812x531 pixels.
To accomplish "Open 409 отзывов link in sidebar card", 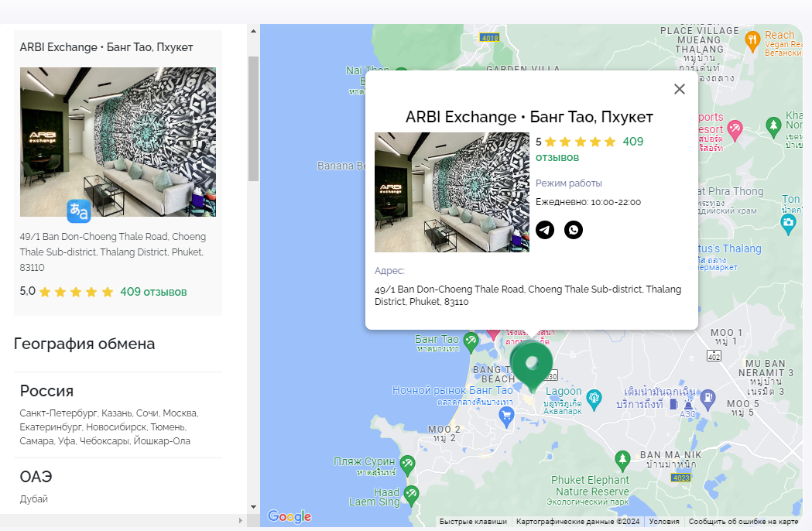I will [x=153, y=292].
